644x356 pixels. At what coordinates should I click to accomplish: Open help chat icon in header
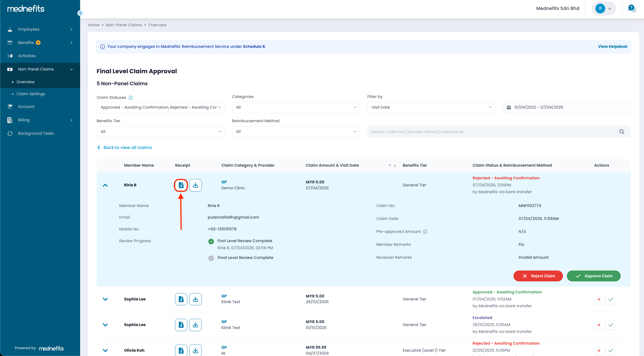632,8
